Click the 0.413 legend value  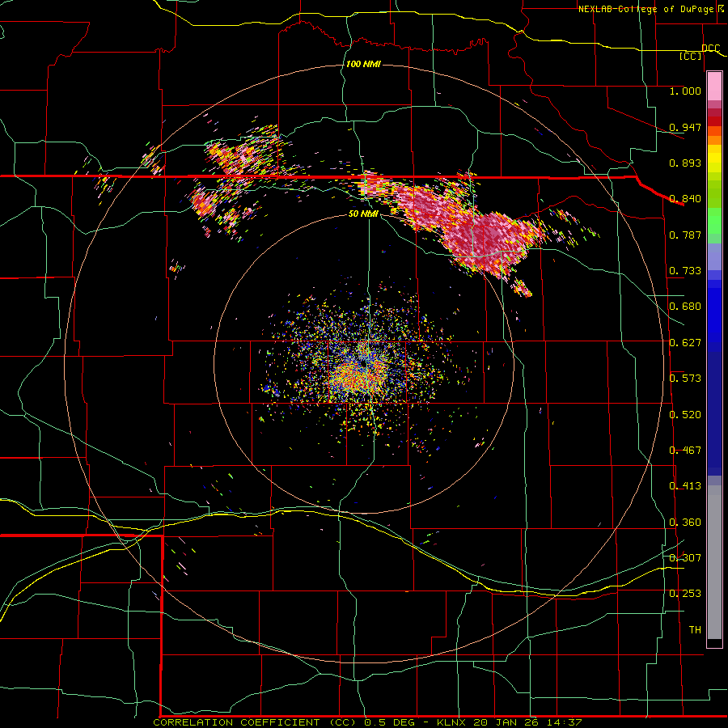tap(685, 485)
